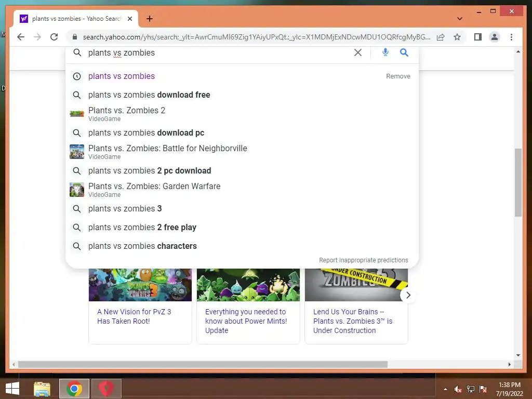The width and height of the screenshot is (532, 399).
Task: Open the Chrome profile avatar
Action: pos(495,37)
